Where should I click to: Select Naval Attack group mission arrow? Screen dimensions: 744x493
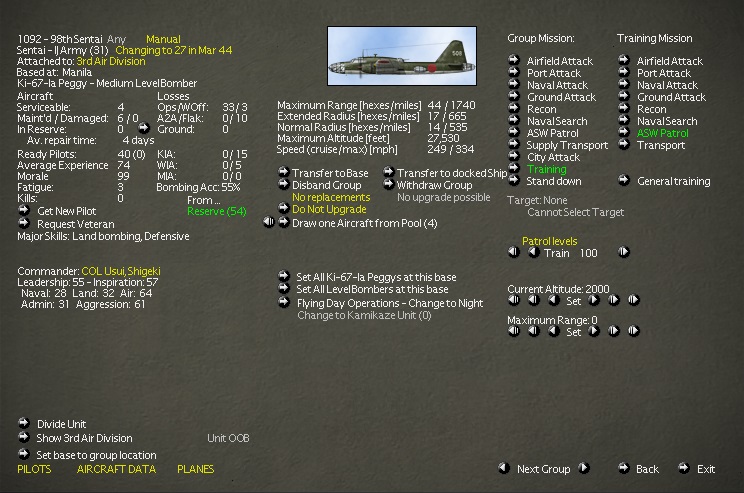[514, 84]
